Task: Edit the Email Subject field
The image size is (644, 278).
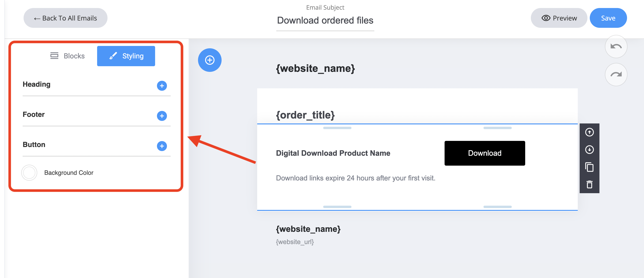Action: (325, 20)
